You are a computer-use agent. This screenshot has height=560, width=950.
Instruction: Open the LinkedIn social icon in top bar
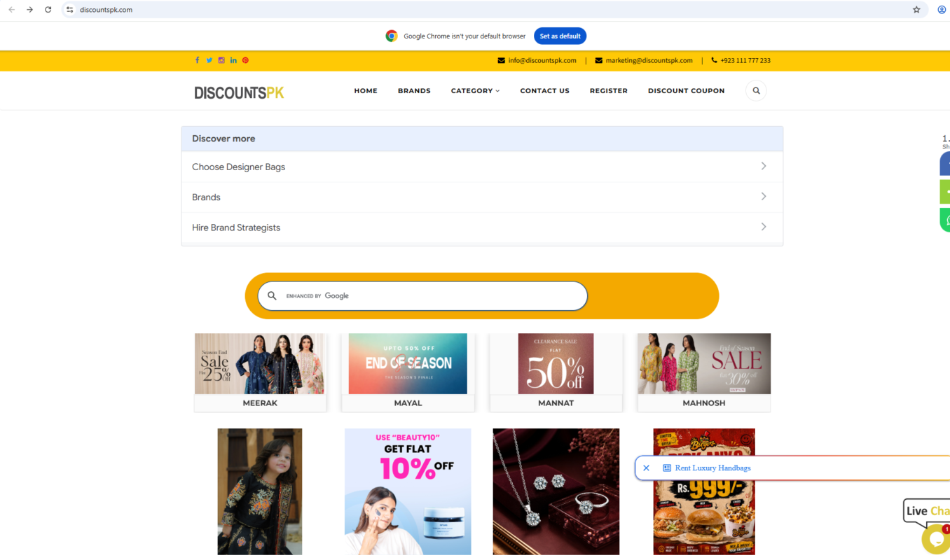pos(233,60)
